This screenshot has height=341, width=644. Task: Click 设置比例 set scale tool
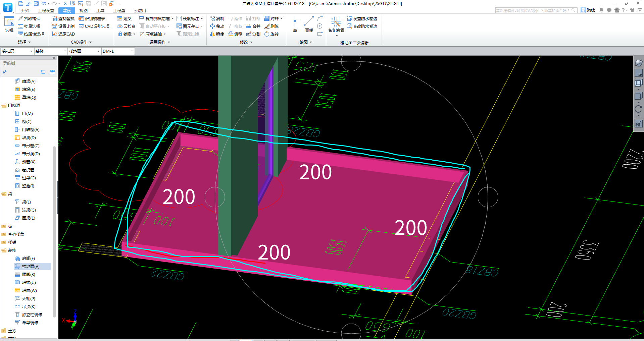(x=63, y=26)
